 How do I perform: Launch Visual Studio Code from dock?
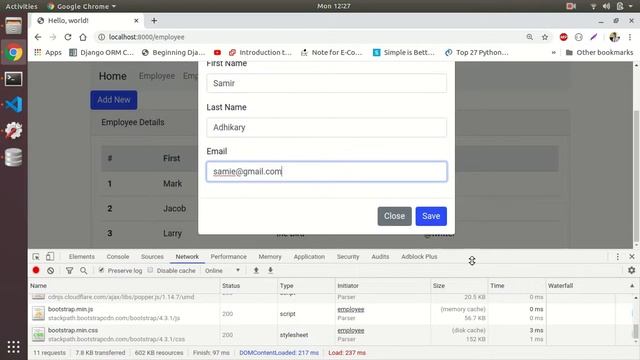tap(13, 104)
